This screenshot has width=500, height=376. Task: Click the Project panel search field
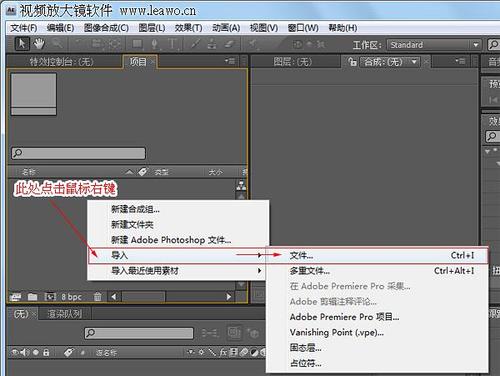pos(78,153)
